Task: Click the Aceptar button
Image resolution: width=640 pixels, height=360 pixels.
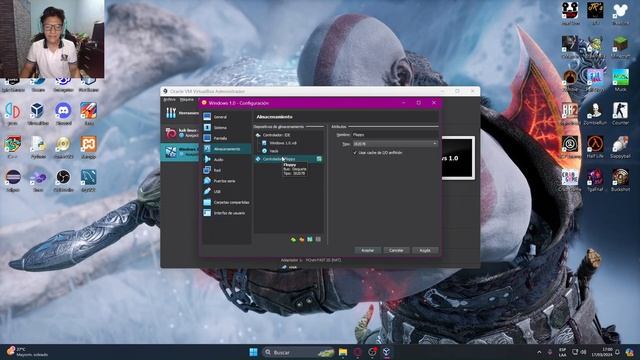Action: [367, 250]
